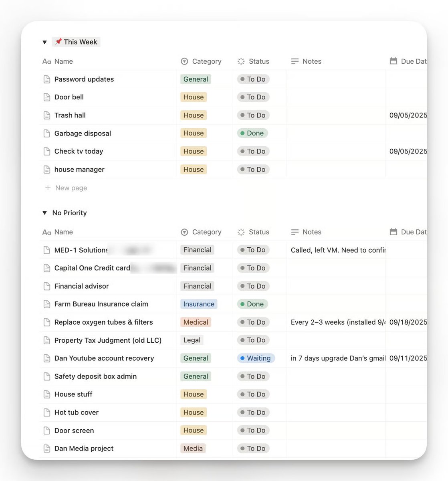Open the Trash hall page icon
448x481 pixels.
(47, 115)
